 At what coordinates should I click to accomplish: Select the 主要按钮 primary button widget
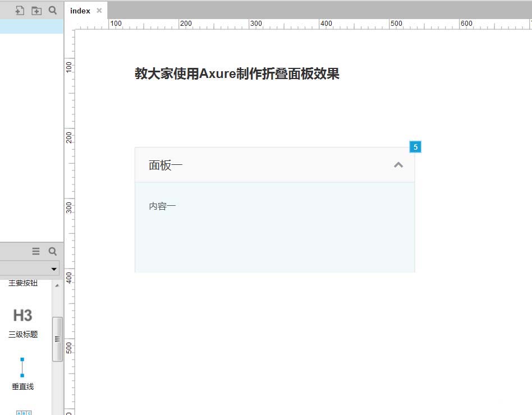pos(22,283)
